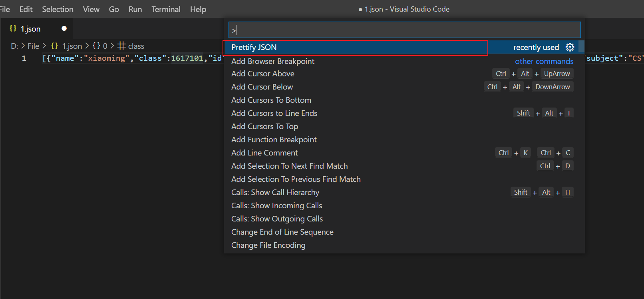
Task: Focus the command palette input field
Action: click(x=404, y=30)
